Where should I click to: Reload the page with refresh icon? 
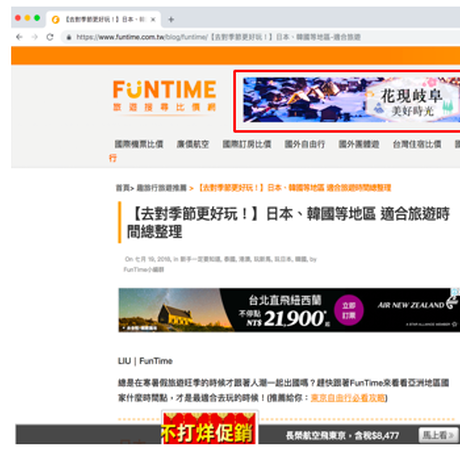[x=50, y=37]
